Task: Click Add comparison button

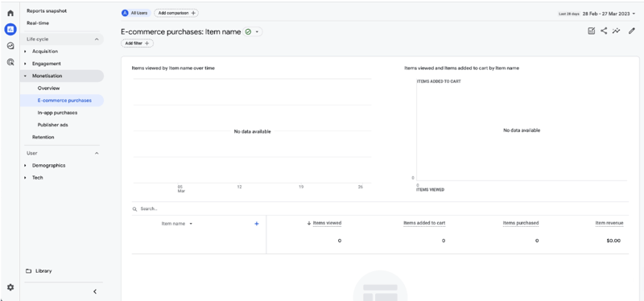Action: pos(176,13)
